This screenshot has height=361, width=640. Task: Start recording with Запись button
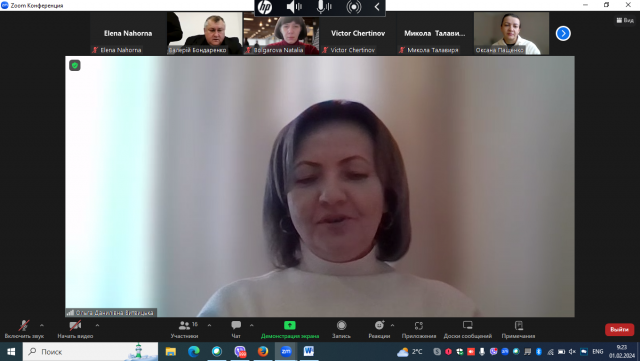tap(341, 329)
